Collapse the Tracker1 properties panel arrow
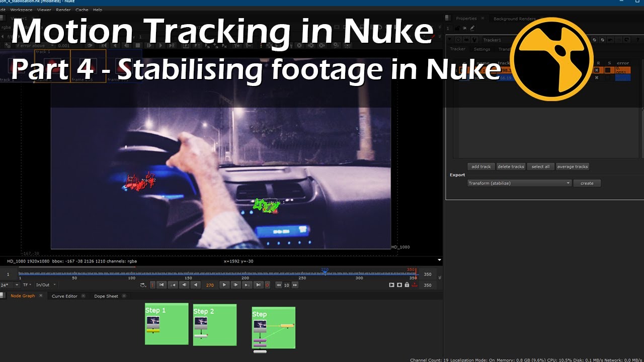The width and height of the screenshot is (644, 362). 450,40
